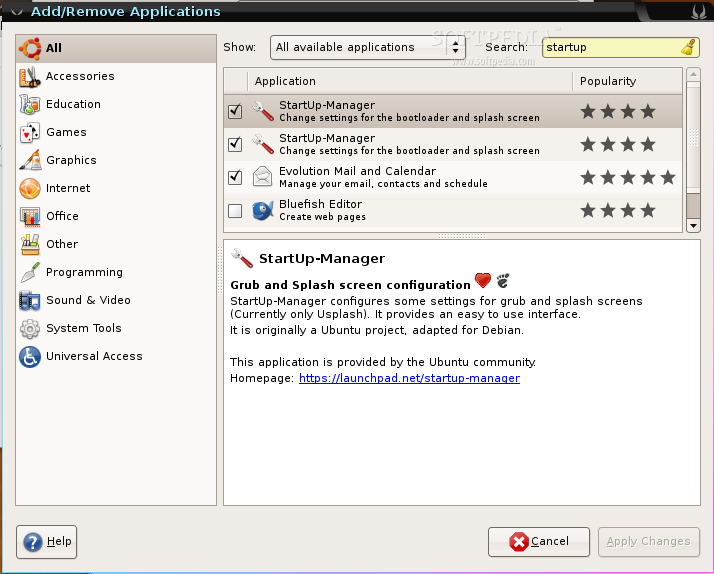Click the pane divider handle below application list
This screenshot has width=714, height=574.
(462, 236)
